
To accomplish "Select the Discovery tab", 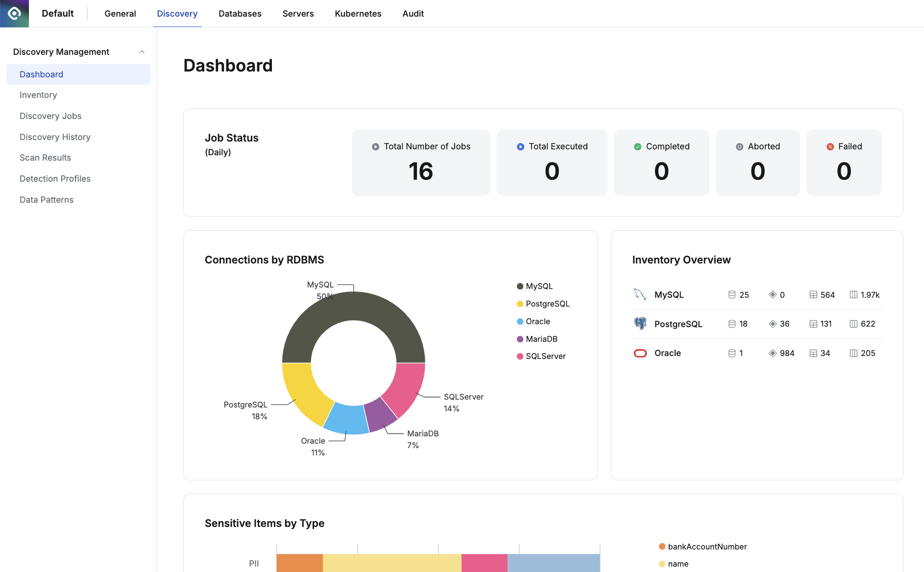I will (177, 14).
